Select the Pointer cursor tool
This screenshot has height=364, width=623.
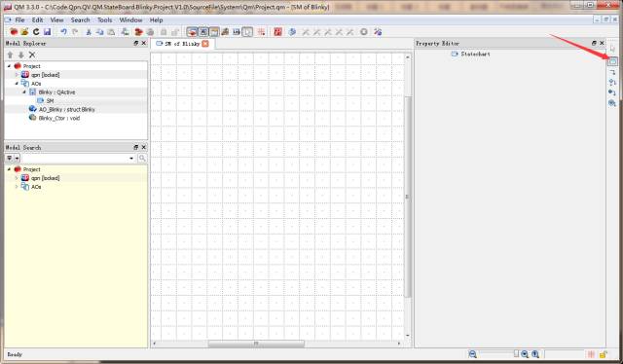612,48
